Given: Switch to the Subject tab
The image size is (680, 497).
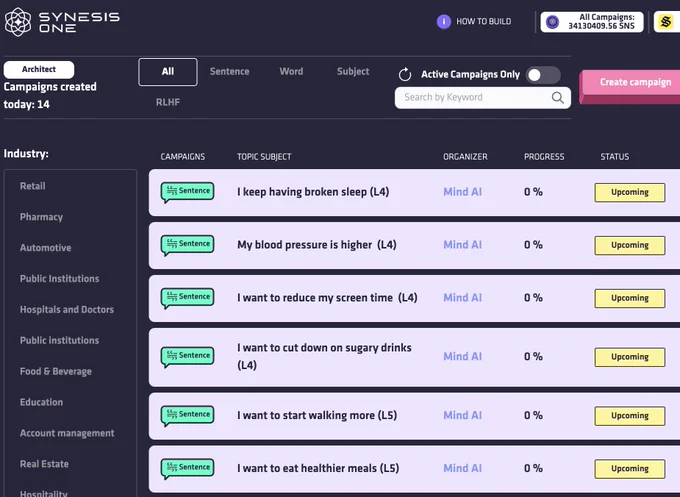Looking at the screenshot, I should coord(353,72).
